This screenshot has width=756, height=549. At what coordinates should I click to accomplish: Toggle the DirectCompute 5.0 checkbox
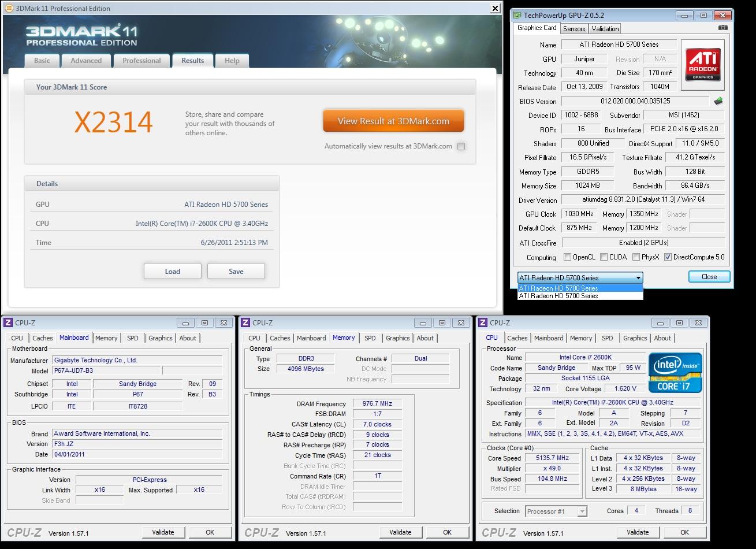point(668,257)
